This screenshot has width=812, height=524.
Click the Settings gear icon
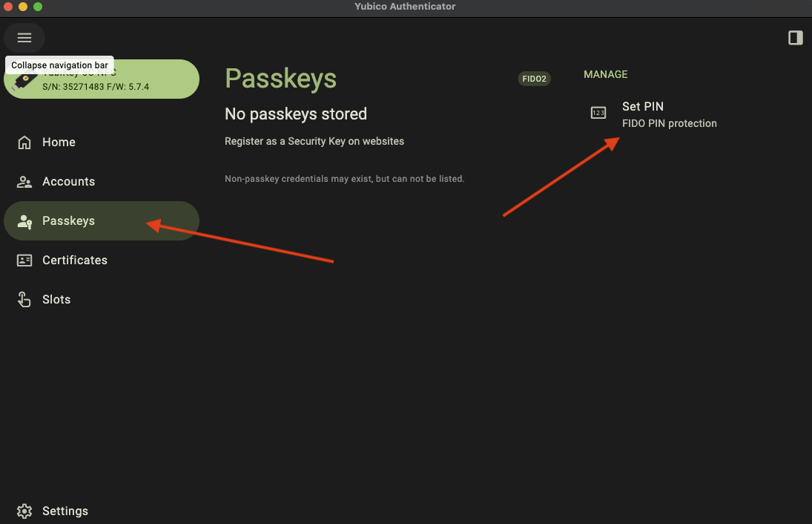click(x=24, y=511)
